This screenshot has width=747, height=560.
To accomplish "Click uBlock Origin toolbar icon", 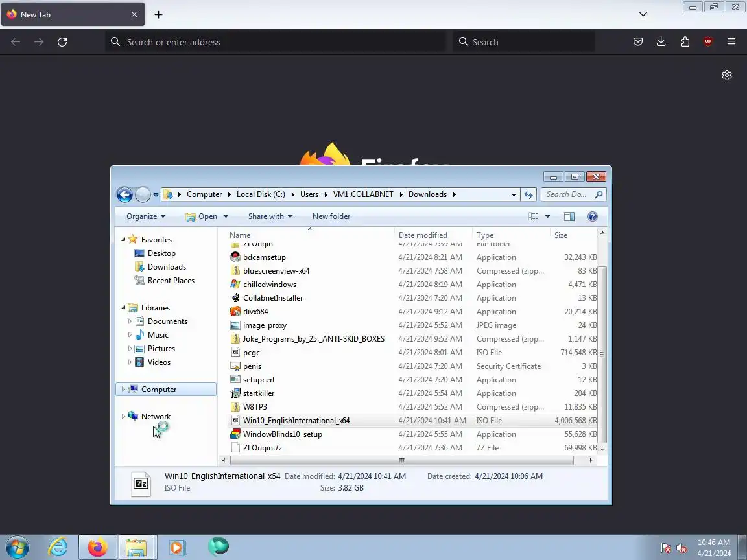I will point(708,42).
